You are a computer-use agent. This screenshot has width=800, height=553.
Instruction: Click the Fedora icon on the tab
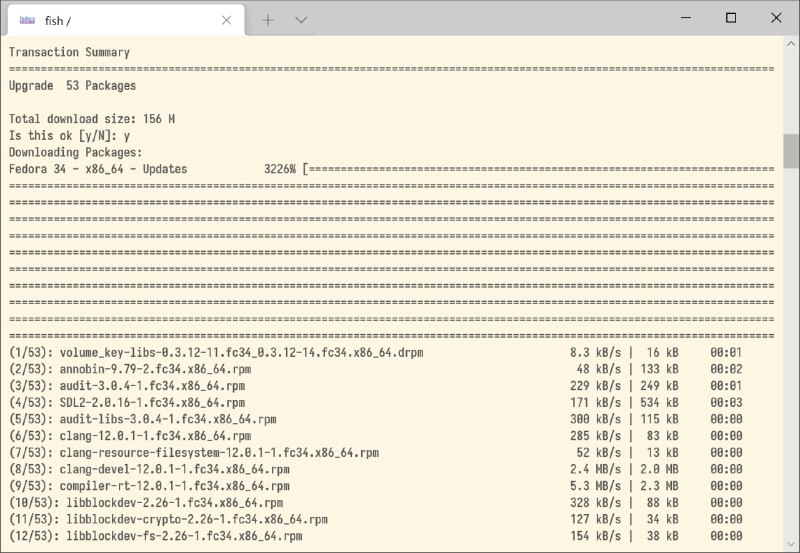click(x=27, y=20)
